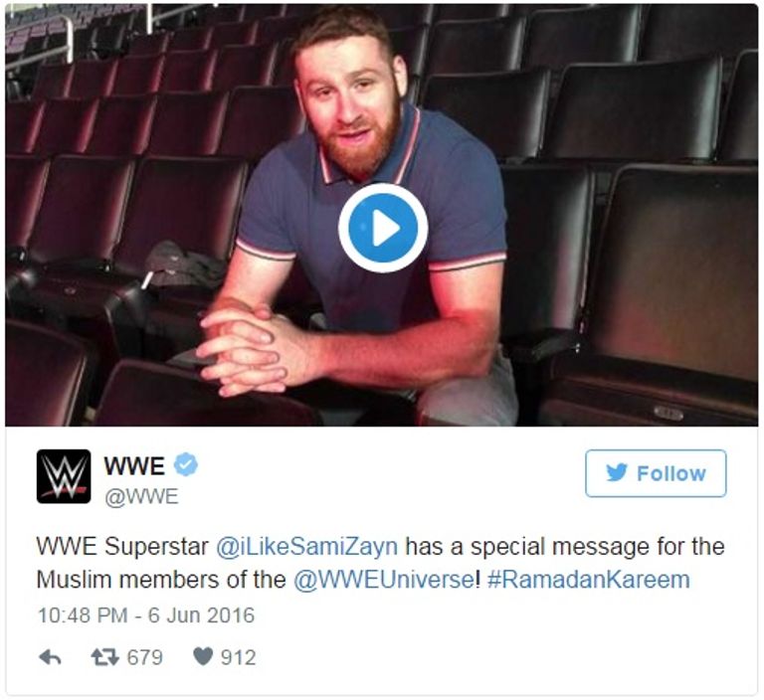Play the embedded tweet video
The image size is (764, 700).
point(383,228)
